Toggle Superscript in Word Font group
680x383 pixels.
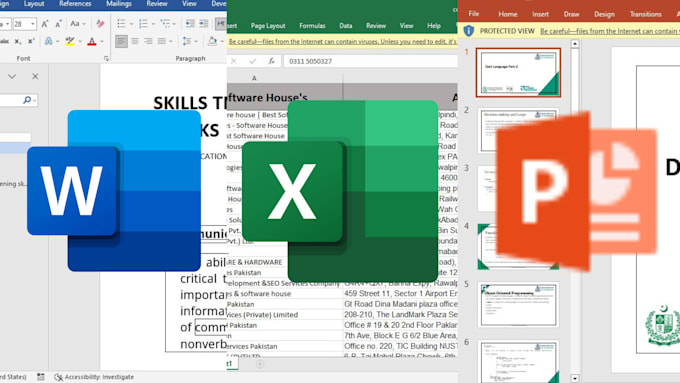pyautogui.click(x=31, y=42)
